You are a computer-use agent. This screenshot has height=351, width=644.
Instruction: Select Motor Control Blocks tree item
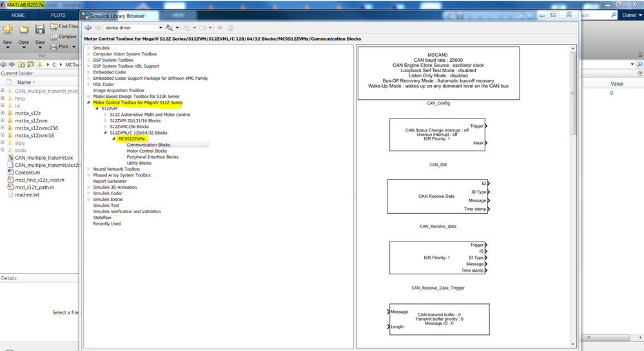(146, 151)
